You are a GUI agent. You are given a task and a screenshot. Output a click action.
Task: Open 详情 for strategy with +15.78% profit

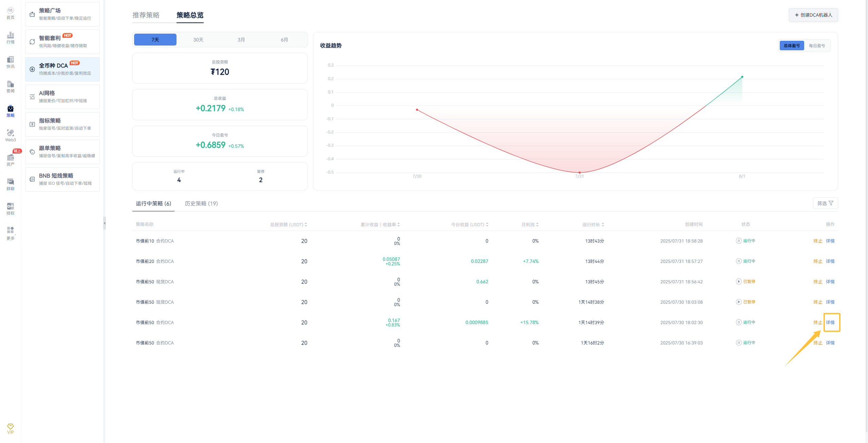point(830,322)
